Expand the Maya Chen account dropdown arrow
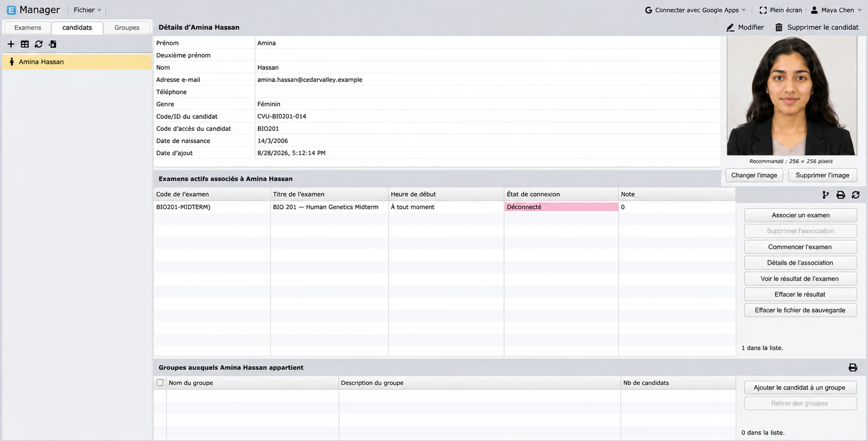Screen dimensions: 868x441 tap(859, 10)
